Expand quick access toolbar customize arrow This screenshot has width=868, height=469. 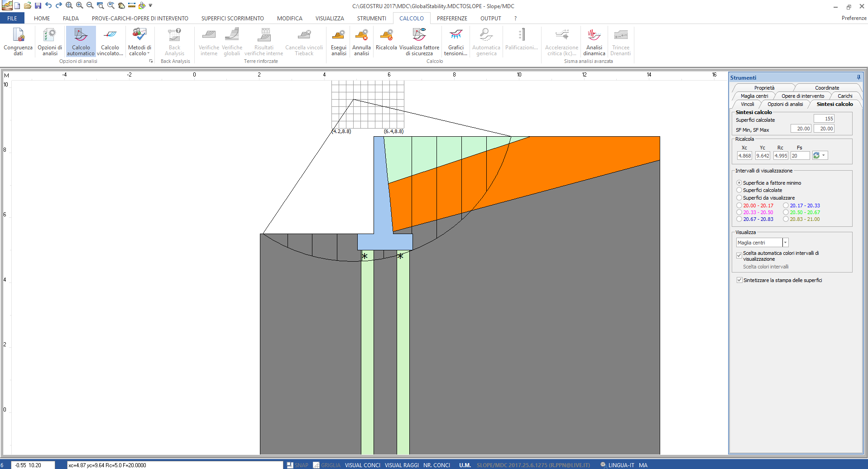click(x=150, y=5)
